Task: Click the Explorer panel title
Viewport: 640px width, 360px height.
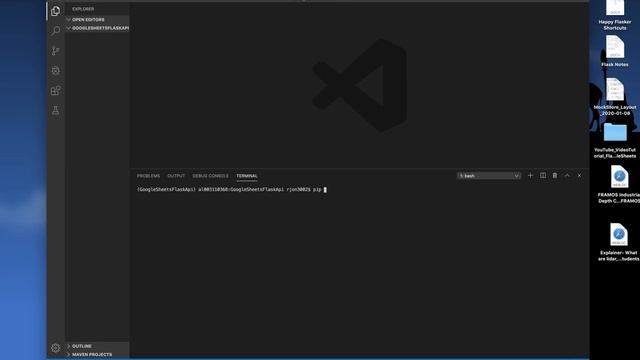Action: coord(83,9)
